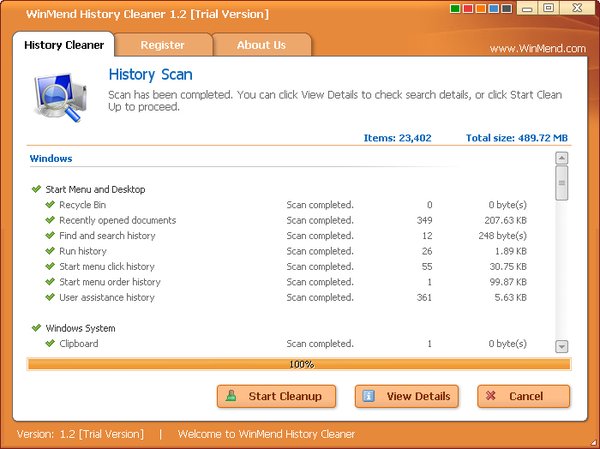Click the checkmark next to Recently opened documents
Screen dimensions: 600x449
(x=50, y=220)
